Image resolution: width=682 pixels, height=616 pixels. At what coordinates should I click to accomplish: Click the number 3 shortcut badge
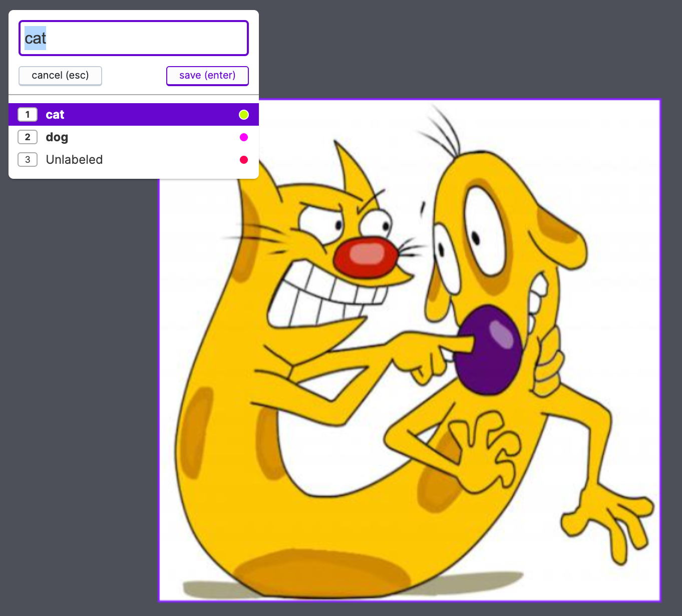coord(28,160)
